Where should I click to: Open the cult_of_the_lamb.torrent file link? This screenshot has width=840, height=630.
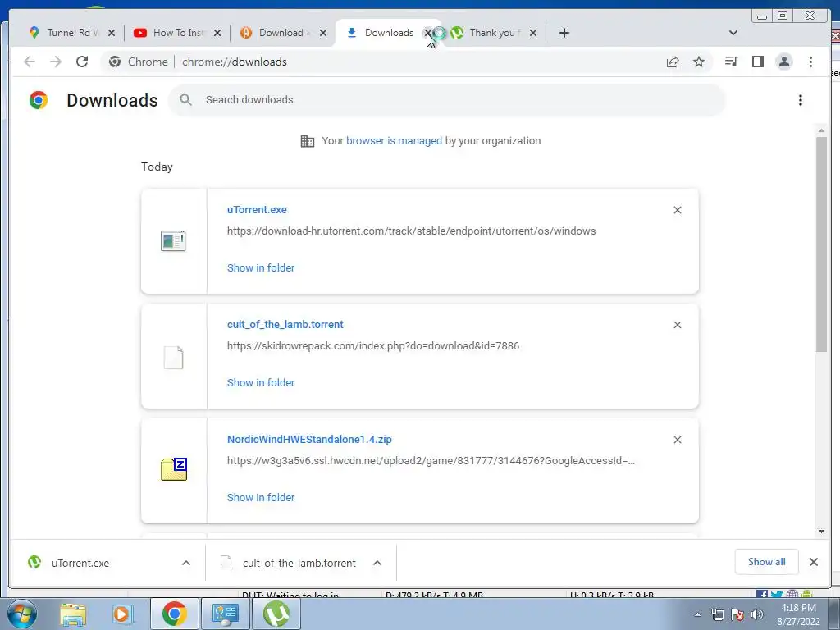tap(285, 325)
